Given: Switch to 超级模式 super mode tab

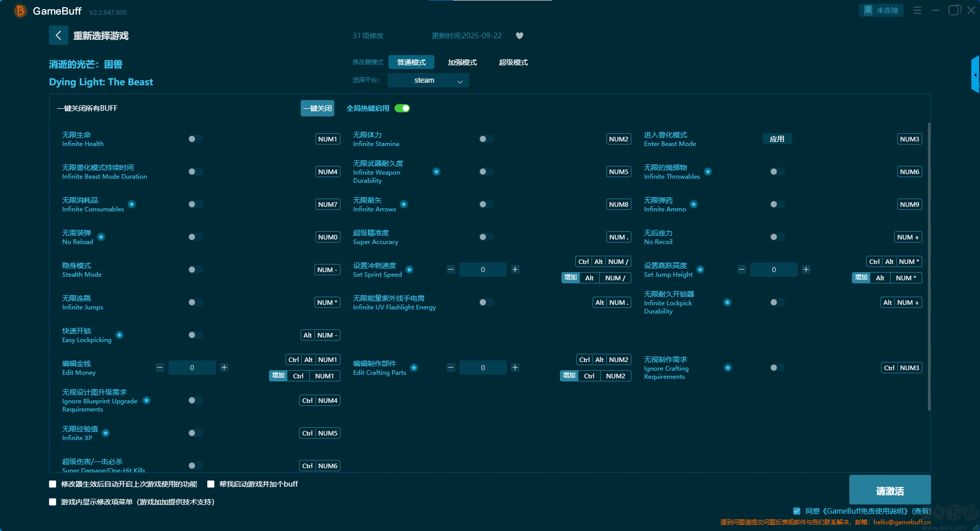Looking at the screenshot, I should 513,62.
